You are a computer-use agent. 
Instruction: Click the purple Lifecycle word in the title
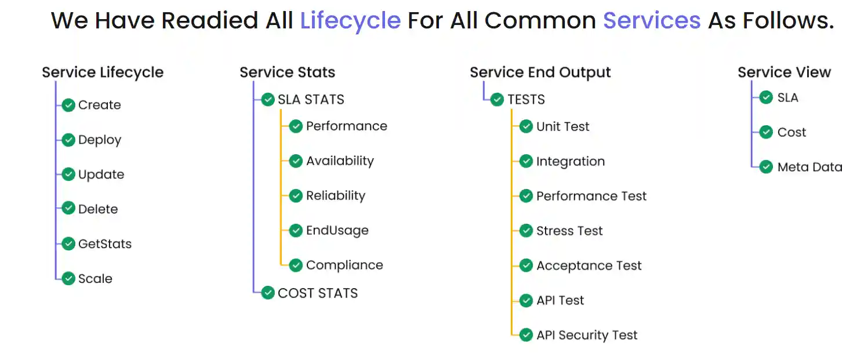click(x=350, y=21)
